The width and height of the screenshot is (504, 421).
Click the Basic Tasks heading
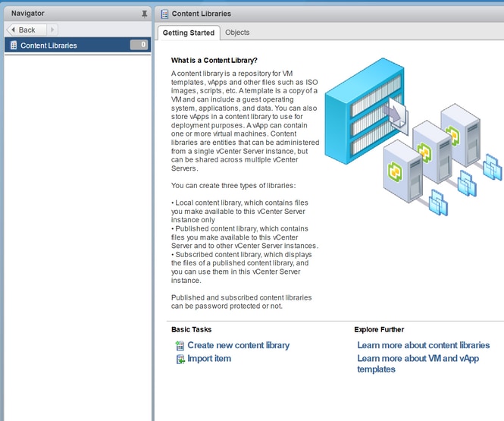[x=191, y=329]
